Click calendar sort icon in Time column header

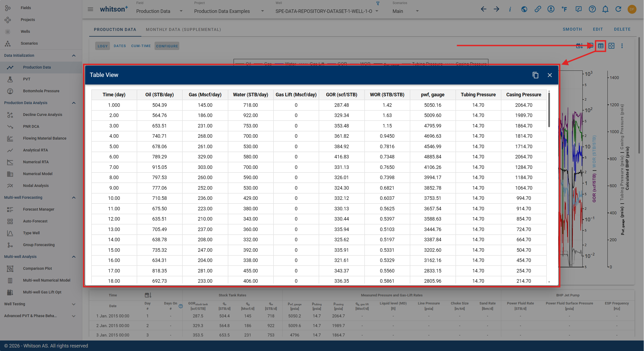(148, 295)
